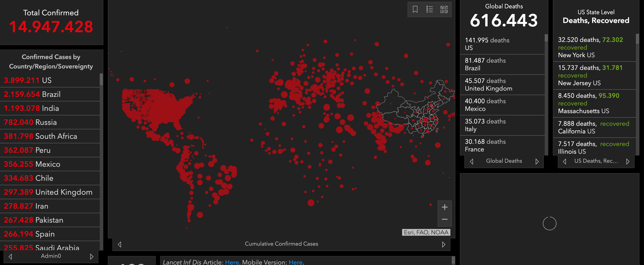This screenshot has height=265, width=644.
Task: Open the map bookmarks icon
Action: [415, 9]
